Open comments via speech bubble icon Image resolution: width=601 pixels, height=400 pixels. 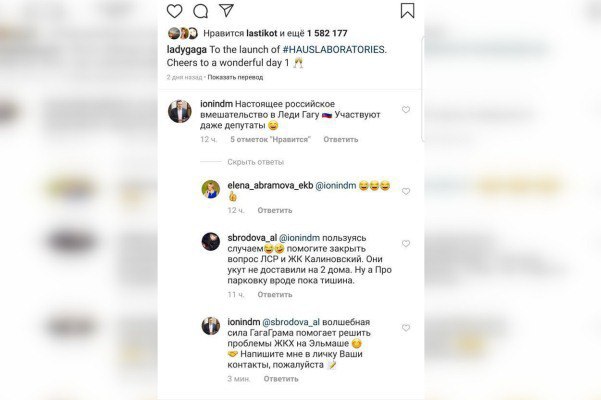[x=200, y=11]
